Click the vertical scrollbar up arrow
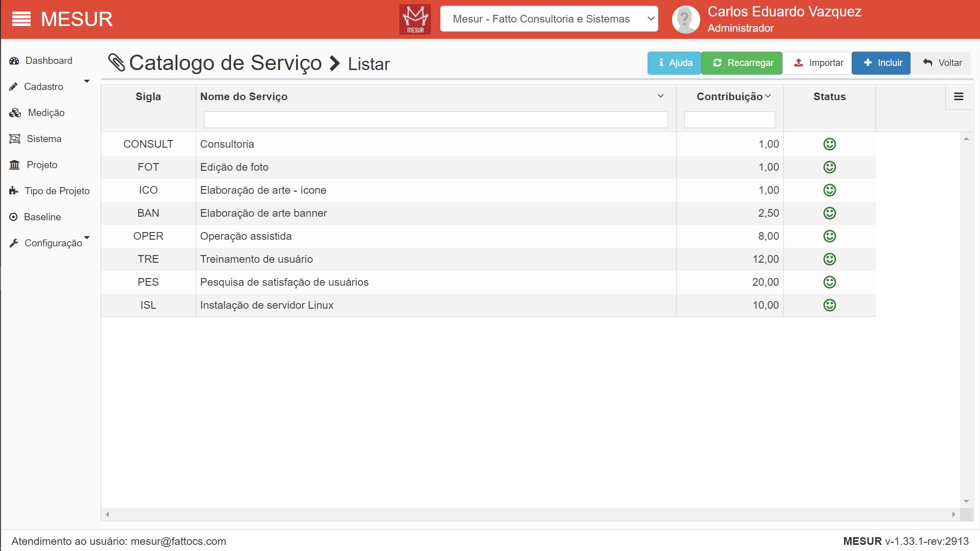980x551 pixels. coord(966,139)
